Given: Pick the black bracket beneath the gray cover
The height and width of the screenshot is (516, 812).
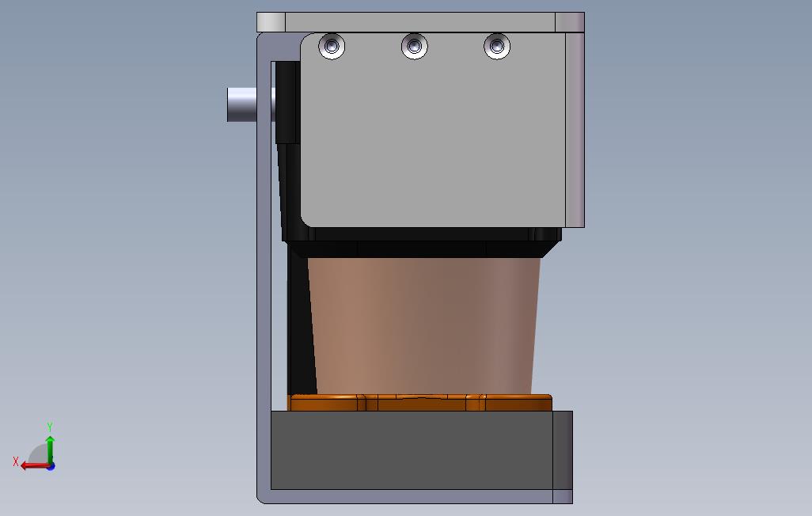Looking at the screenshot, I should coord(422,242).
